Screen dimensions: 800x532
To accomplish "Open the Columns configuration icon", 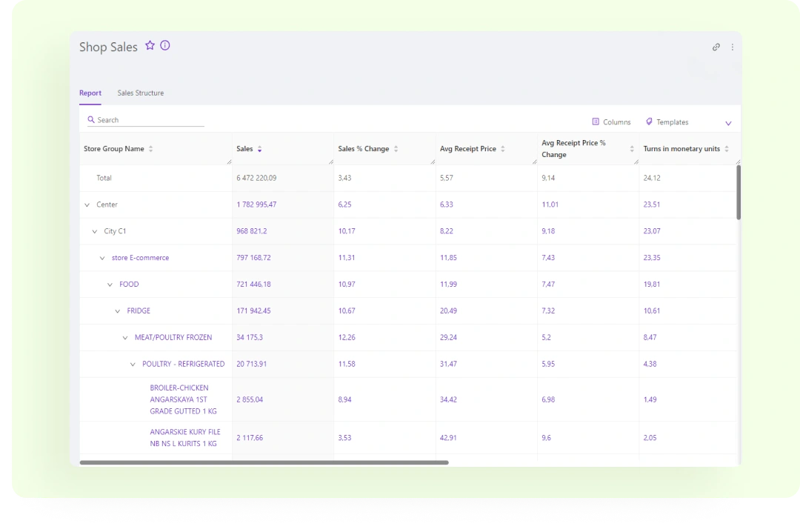I will 595,122.
